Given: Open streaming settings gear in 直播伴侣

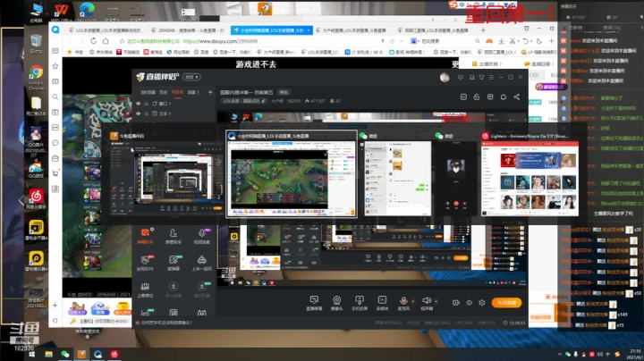Looking at the screenshot, I should click(x=482, y=303).
